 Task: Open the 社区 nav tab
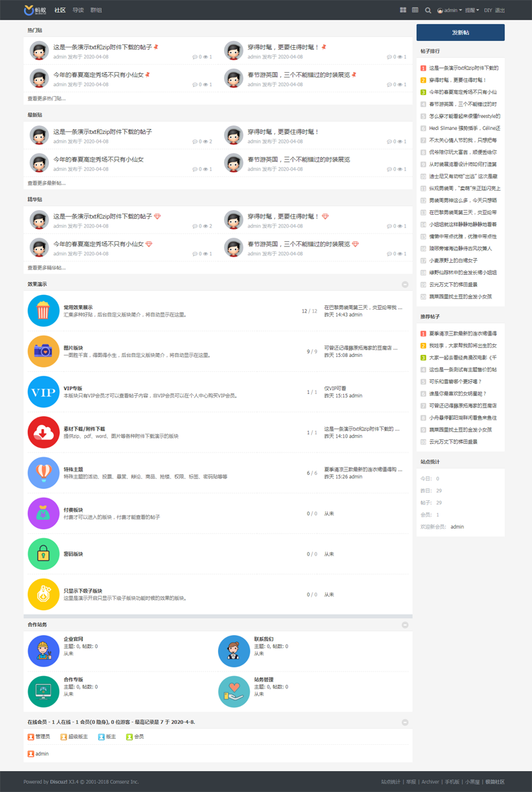60,10
